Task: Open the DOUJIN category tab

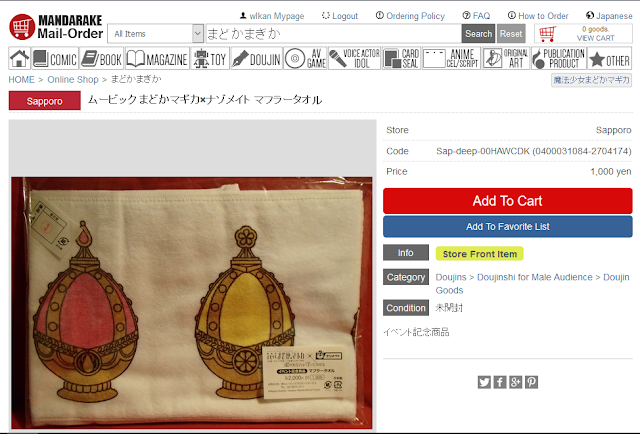Action: 256,58
